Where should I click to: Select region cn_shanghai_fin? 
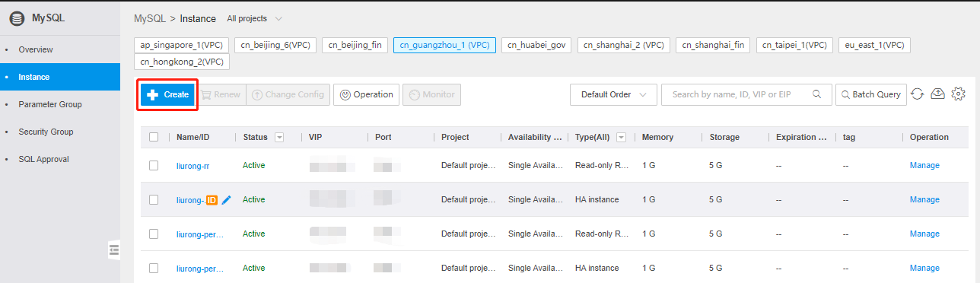tap(713, 45)
